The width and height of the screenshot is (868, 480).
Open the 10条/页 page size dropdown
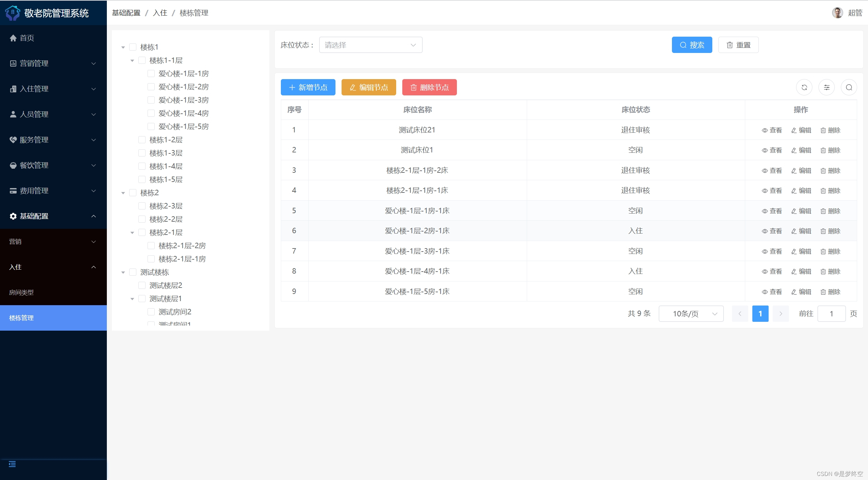tap(691, 314)
